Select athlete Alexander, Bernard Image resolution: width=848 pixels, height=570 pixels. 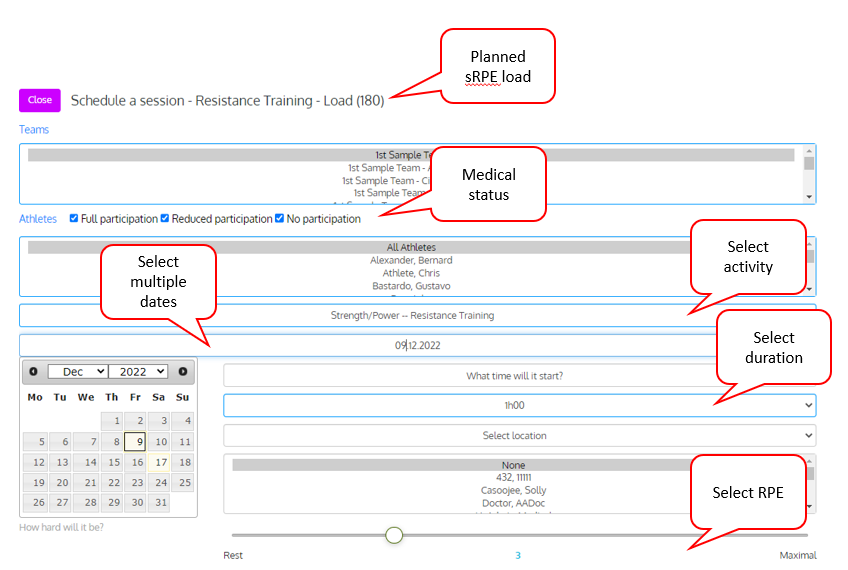411,260
